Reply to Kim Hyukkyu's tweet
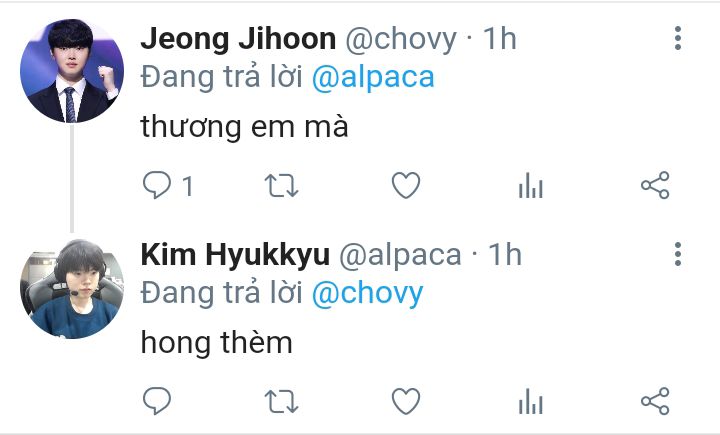720x435 pixels. [157, 401]
